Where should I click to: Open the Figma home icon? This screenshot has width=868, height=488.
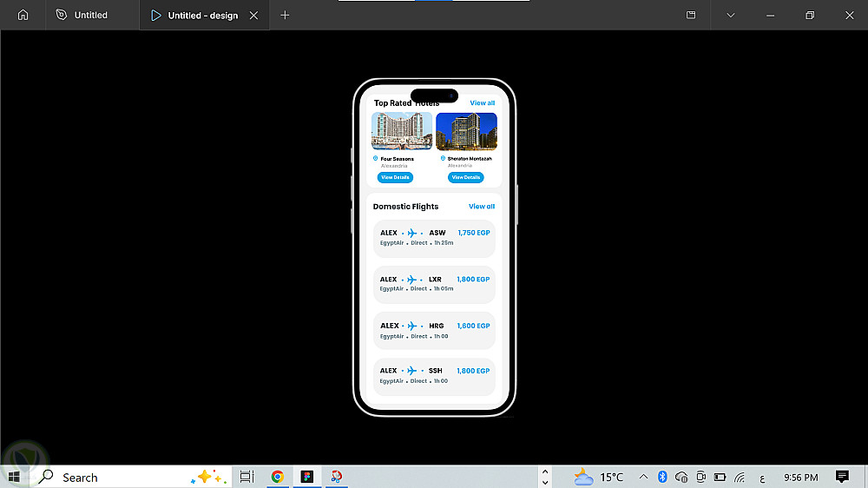point(23,15)
